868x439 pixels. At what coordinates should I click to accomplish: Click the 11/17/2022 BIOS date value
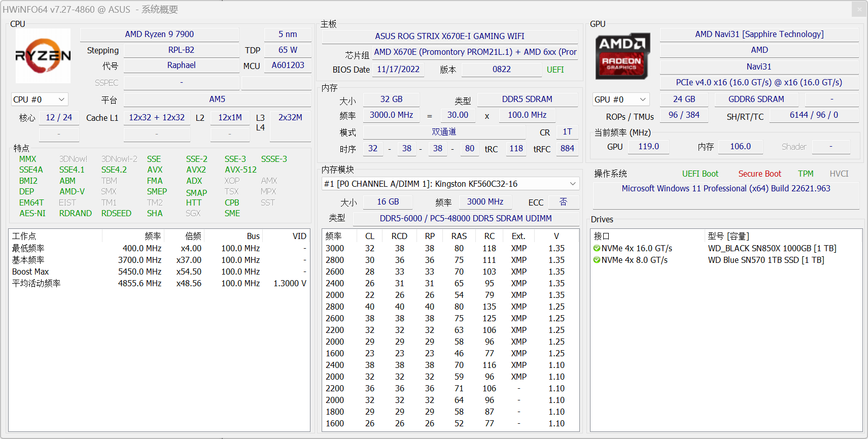(398, 69)
